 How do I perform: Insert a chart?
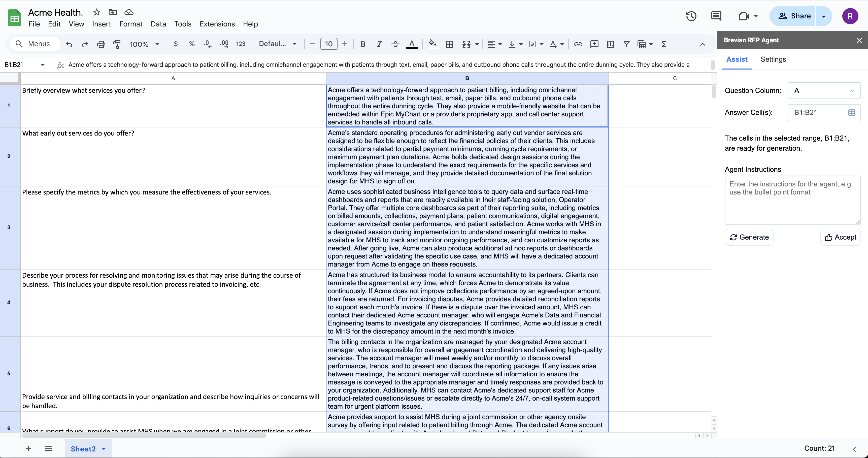(x=611, y=44)
